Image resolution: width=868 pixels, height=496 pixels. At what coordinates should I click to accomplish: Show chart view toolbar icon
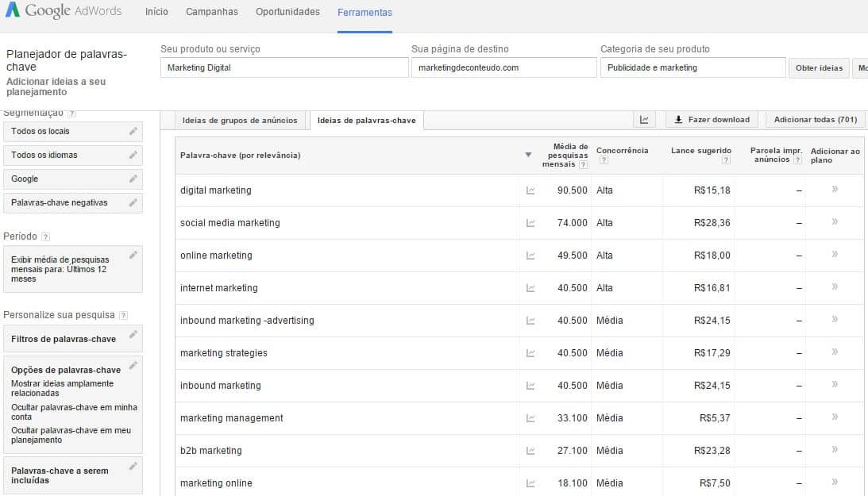[644, 120]
